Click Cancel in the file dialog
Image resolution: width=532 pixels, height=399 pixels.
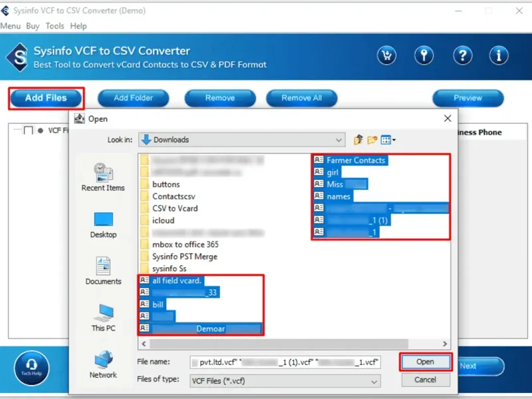426,380
